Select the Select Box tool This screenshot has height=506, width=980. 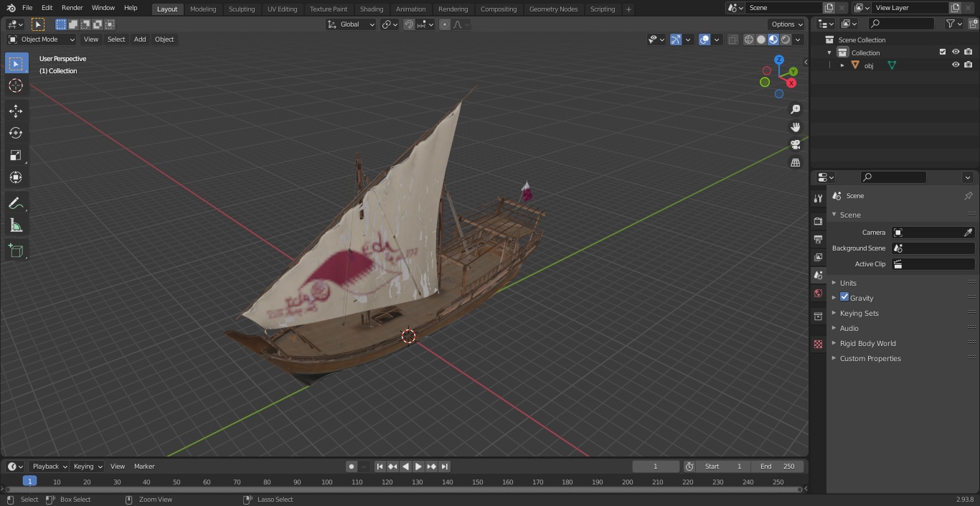pyautogui.click(x=16, y=63)
